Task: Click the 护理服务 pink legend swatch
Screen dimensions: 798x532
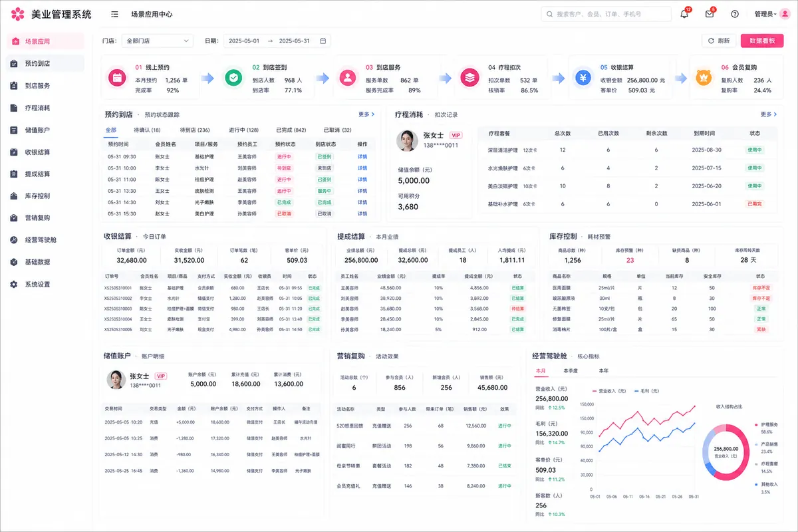Action: [755, 424]
